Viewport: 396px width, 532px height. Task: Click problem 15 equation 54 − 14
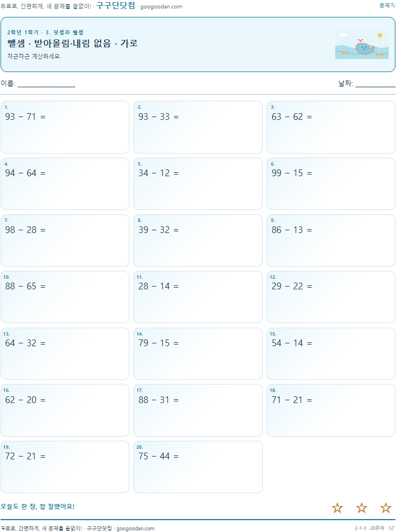point(291,343)
